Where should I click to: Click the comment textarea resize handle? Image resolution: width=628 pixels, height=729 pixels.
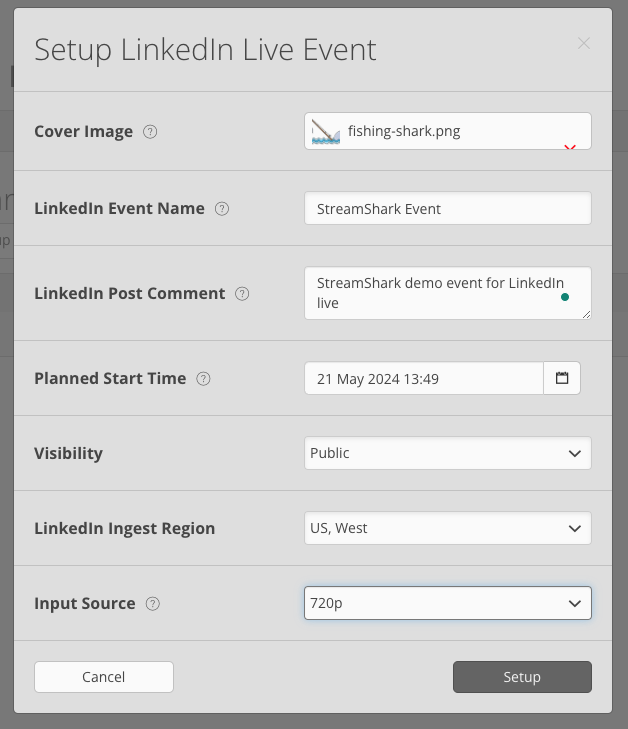tap(587, 315)
